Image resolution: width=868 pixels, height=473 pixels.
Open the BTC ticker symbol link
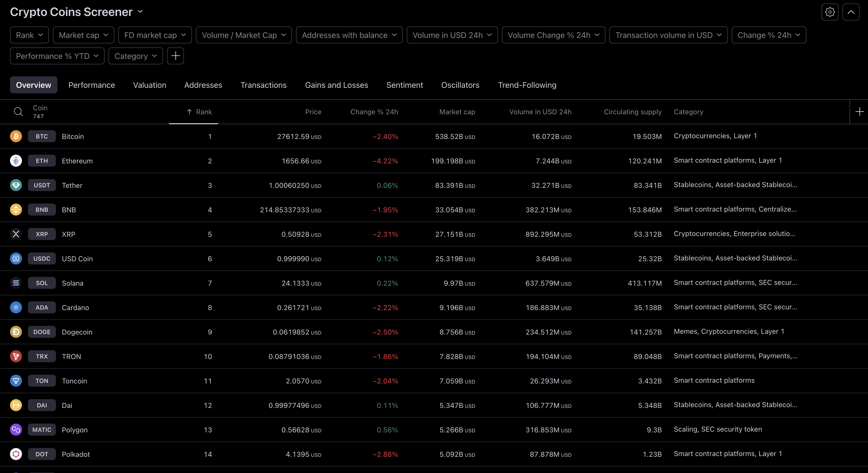click(x=42, y=136)
